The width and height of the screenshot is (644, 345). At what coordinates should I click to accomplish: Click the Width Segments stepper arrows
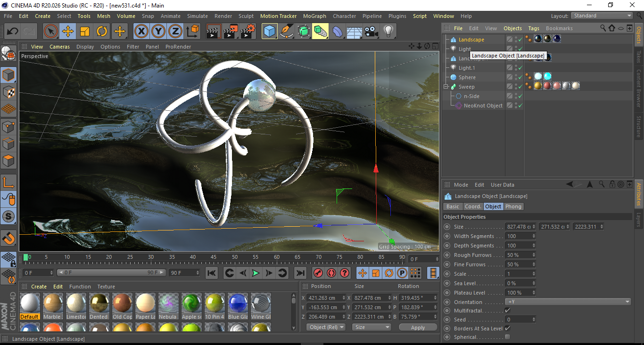(534, 236)
